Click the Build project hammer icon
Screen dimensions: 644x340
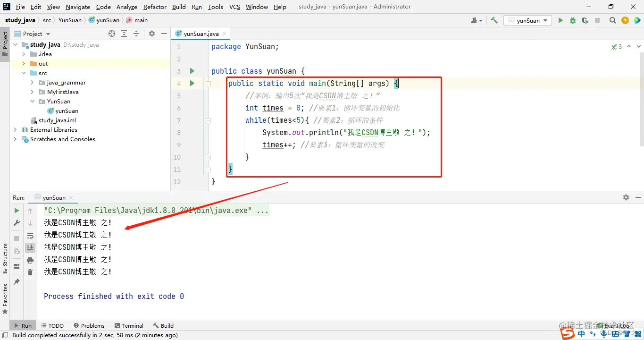494,20
